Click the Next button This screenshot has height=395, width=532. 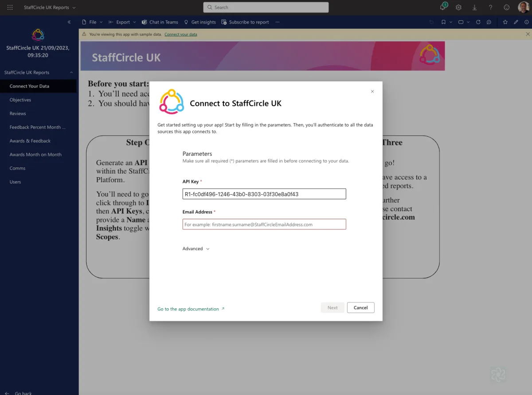click(x=332, y=308)
